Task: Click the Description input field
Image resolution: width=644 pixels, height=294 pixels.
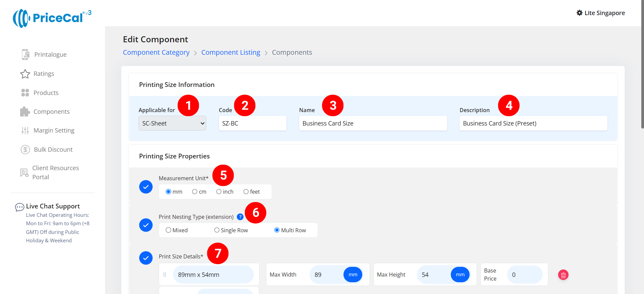Action: [533, 124]
